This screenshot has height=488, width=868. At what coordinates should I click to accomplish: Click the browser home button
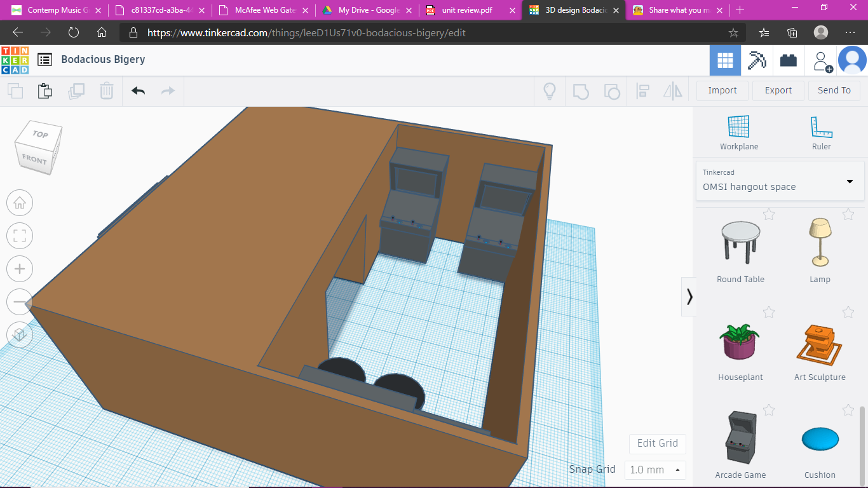pyautogui.click(x=102, y=32)
